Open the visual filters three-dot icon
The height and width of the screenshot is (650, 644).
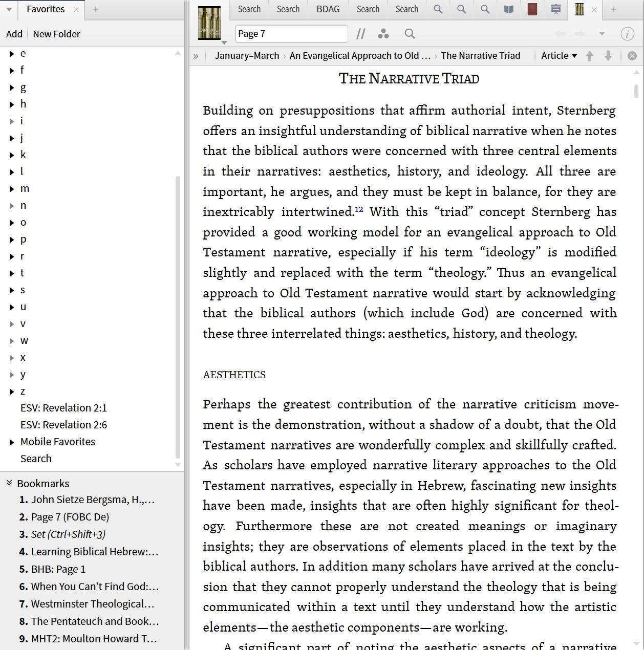(383, 34)
